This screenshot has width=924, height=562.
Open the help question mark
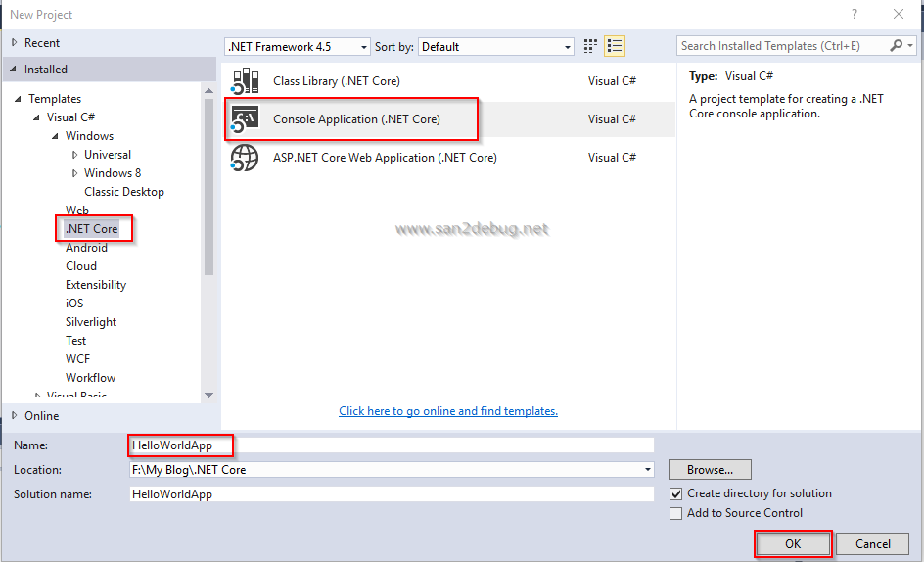tap(855, 14)
